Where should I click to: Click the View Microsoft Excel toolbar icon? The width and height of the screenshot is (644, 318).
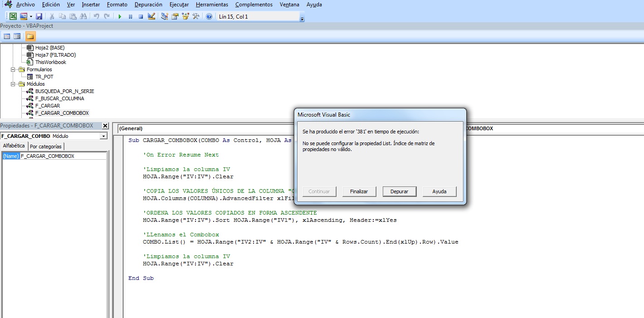tap(13, 16)
